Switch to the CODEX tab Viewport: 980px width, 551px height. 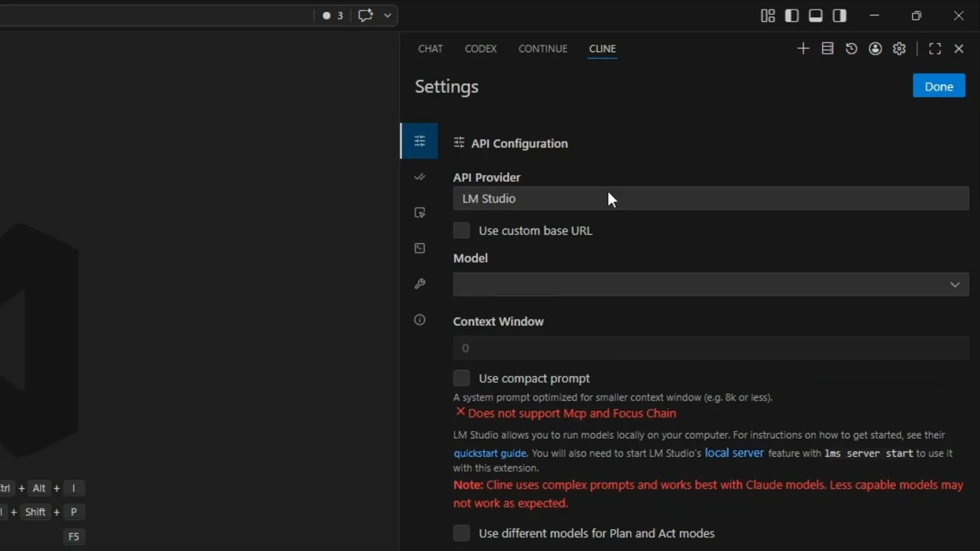tap(481, 48)
